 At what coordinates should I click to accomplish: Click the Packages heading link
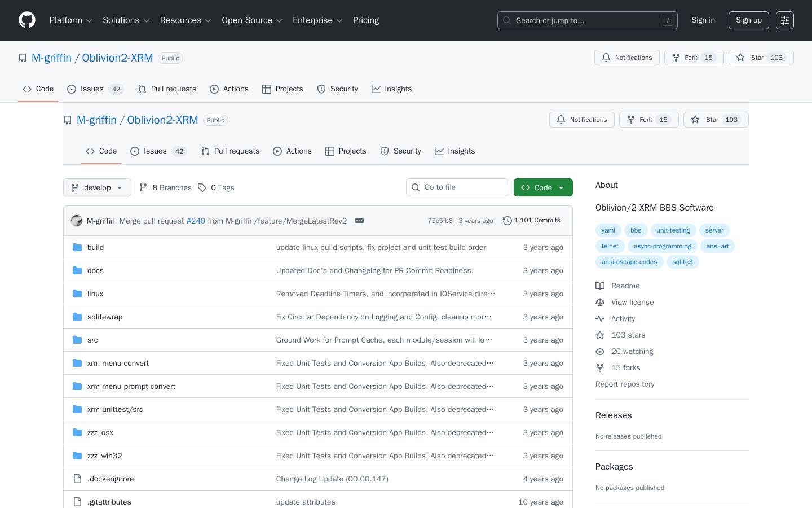(x=614, y=467)
